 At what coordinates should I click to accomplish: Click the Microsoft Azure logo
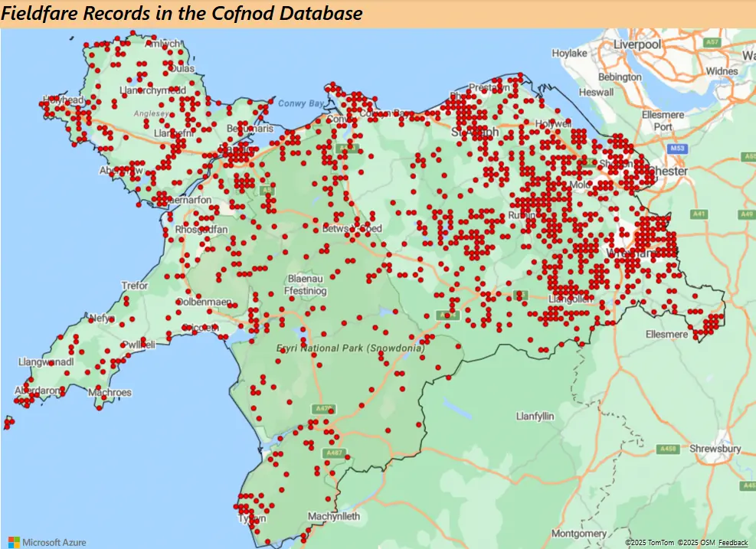[x=47, y=542]
